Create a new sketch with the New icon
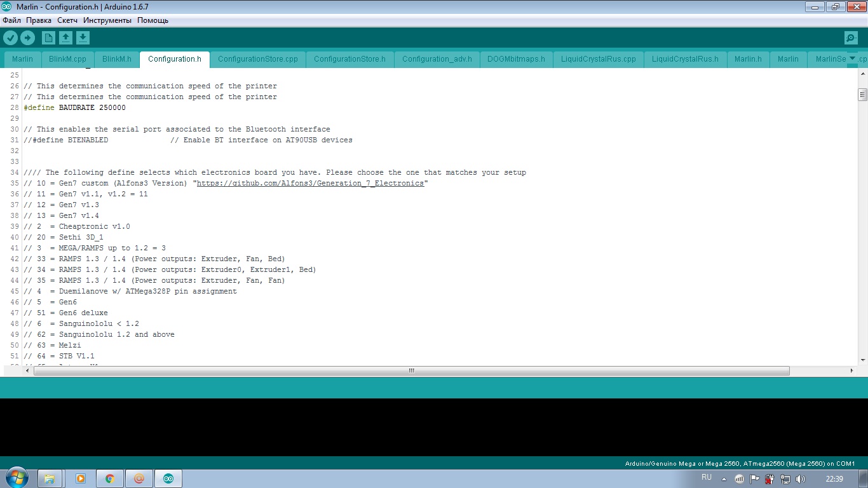 click(48, 38)
